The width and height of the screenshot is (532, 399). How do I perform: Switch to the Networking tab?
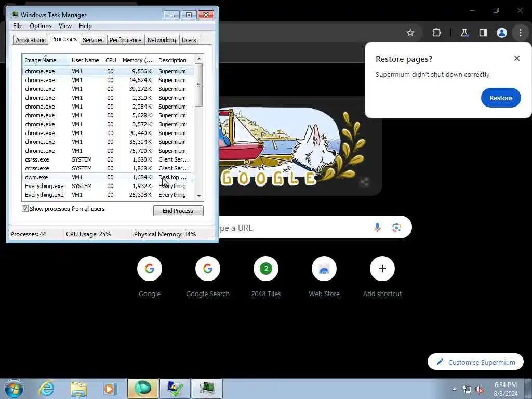coord(162,40)
